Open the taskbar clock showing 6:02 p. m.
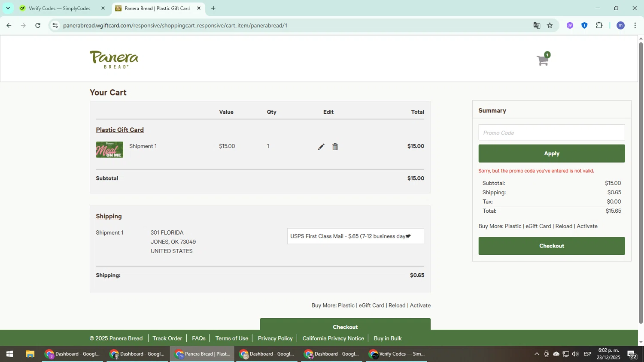644x362 pixels. point(608,354)
